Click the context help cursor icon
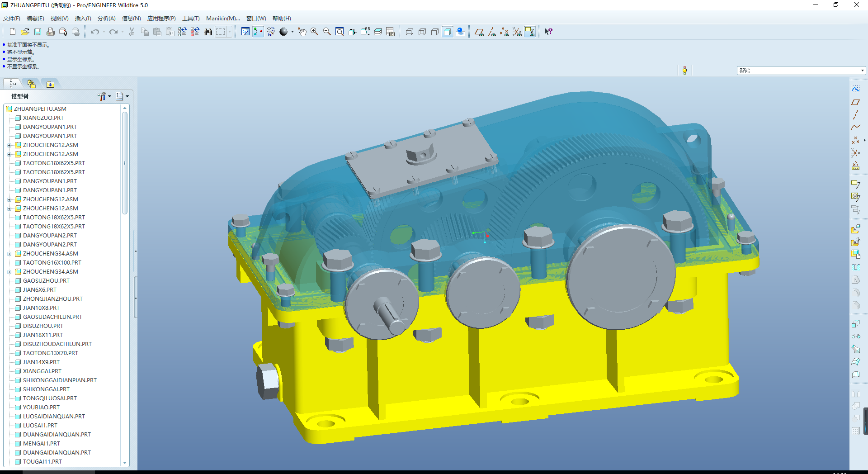The image size is (868, 474). pos(548,32)
